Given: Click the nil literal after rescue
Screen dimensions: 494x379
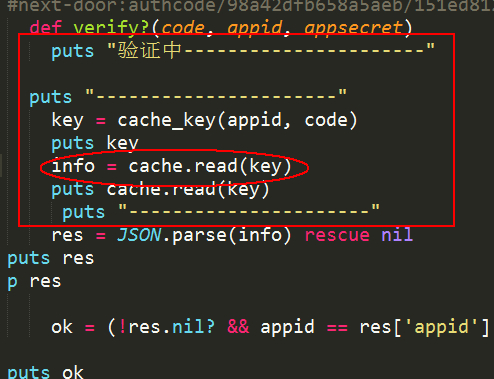Looking at the screenshot, I should point(397,235).
